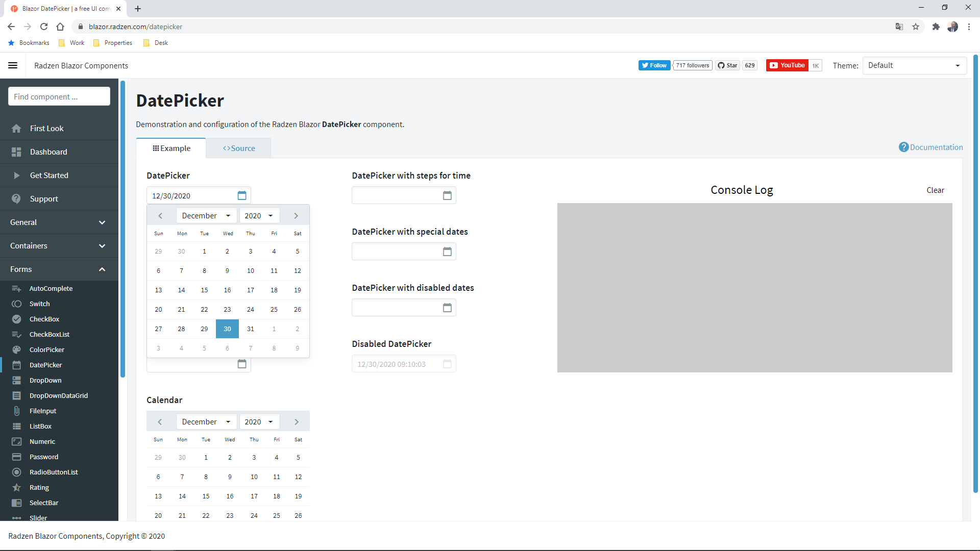
Task: Open the December month dropdown
Action: tap(206, 215)
